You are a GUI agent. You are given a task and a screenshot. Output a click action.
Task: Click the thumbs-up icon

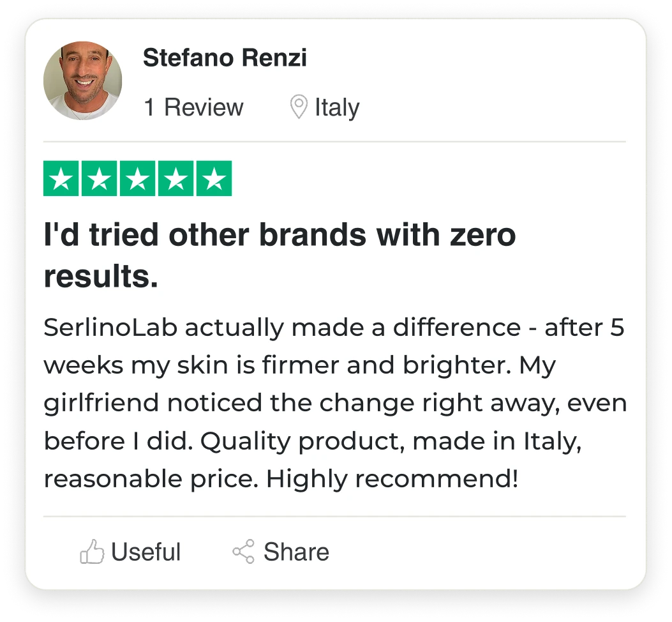point(92,552)
